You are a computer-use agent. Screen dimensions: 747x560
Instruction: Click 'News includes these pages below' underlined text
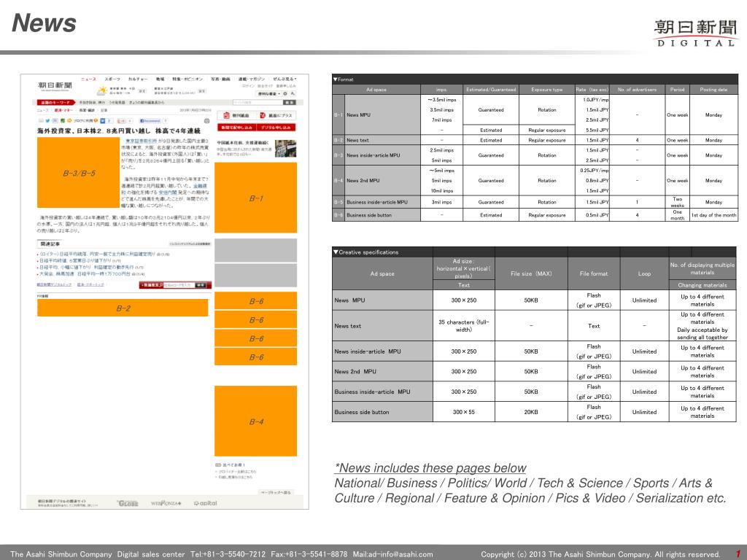430,468
